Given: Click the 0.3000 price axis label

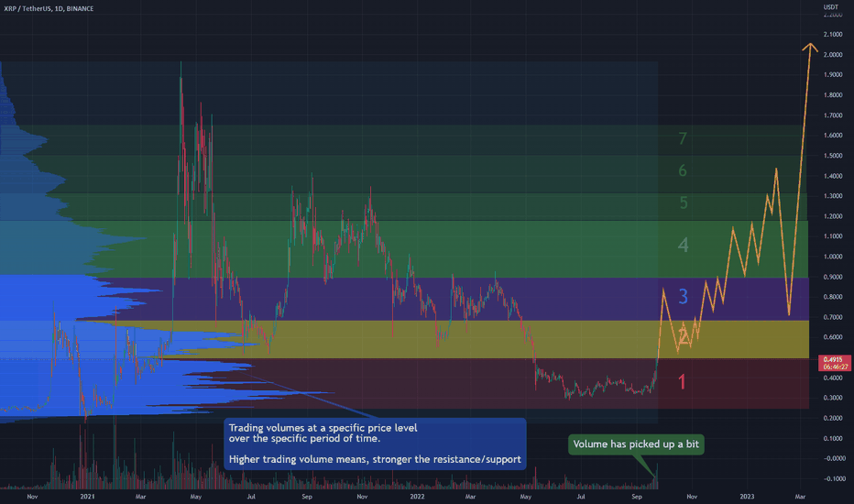Looking at the screenshot, I should [833, 398].
